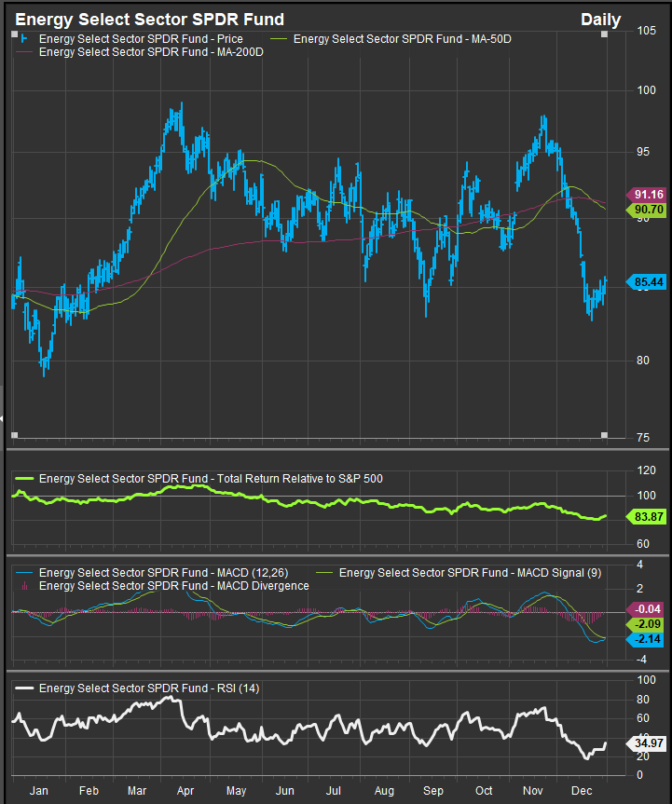This screenshot has height=804, width=672.
Task: Click the MA-50D green line swatch in legend
Action: (280, 39)
